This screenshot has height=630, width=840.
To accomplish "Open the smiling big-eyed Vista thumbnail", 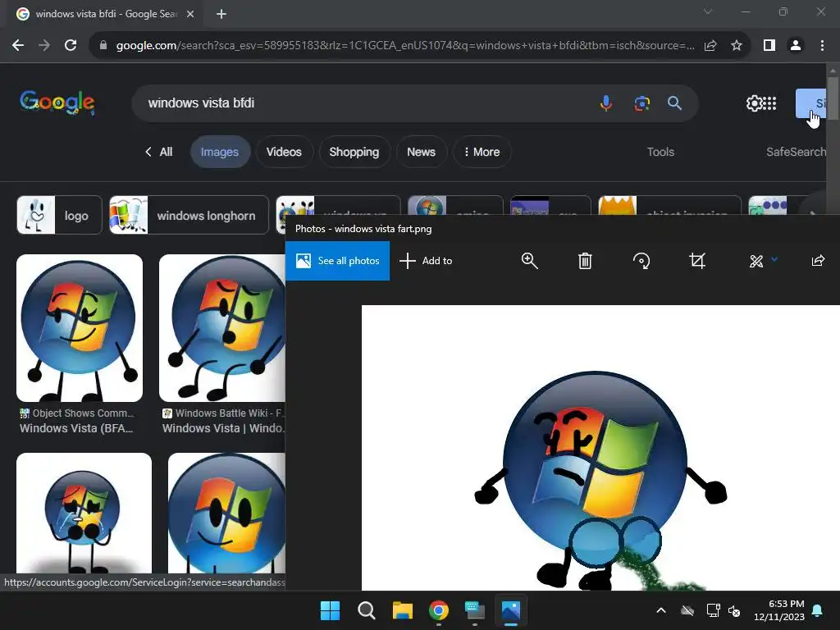I will pos(226,514).
